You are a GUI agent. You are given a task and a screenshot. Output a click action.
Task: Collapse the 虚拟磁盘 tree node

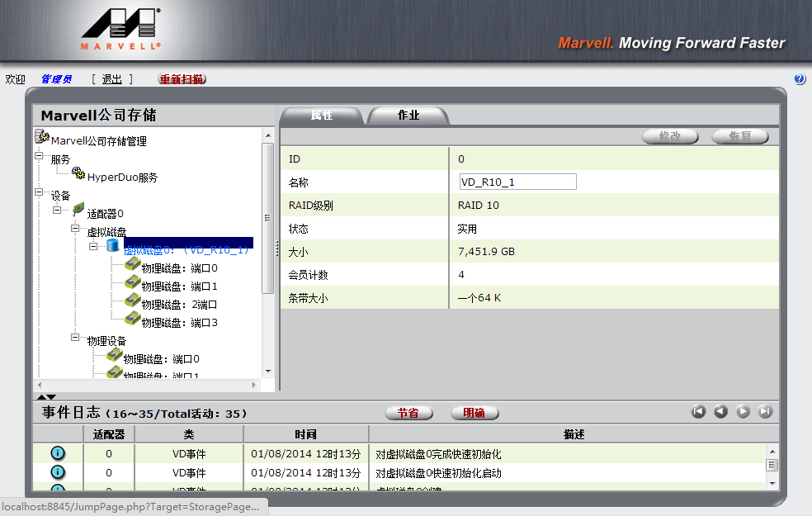click(x=75, y=228)
